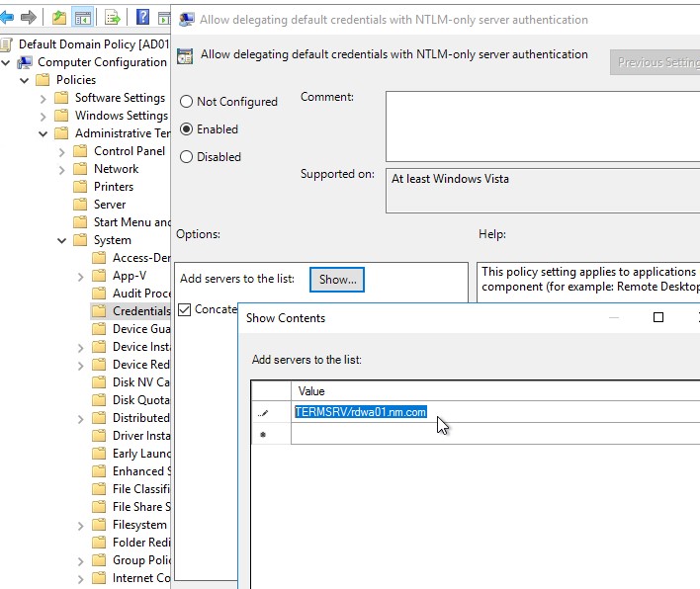Select the Disabled radio button
700x589 pixels.
pyautogui.click(x=186, y=157)
